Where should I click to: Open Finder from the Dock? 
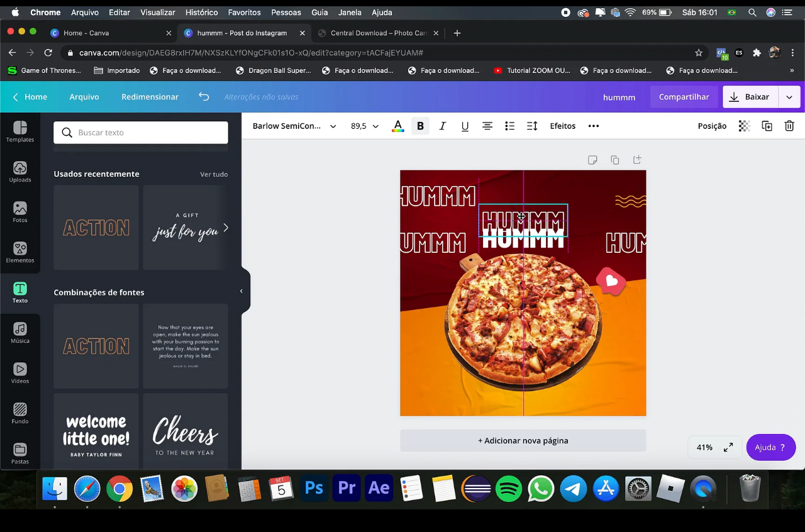click(55, 488)
